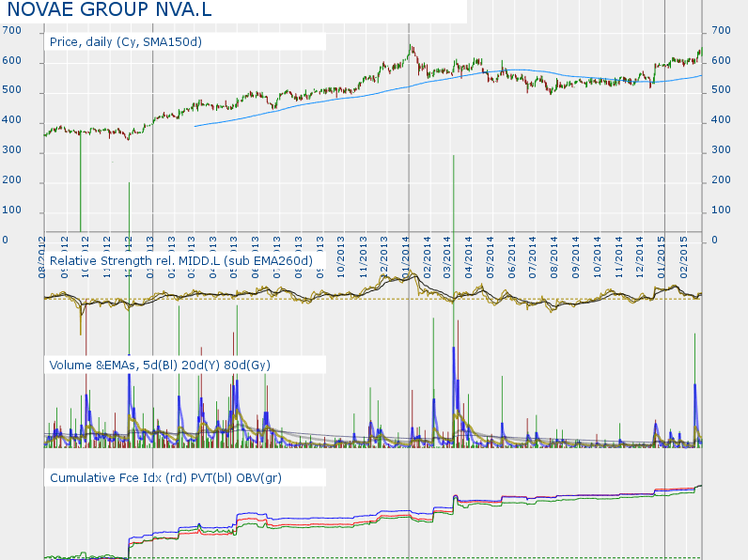748x560 pixels.
Task: Select the 'Relative Strength rel. MIDD.L' panel label
Action: click(181, 261)
